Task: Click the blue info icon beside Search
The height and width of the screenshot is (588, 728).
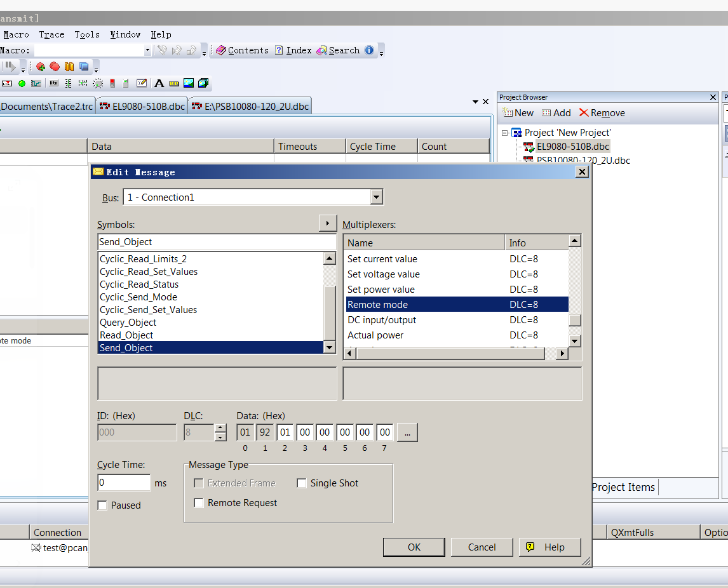Action: click(x=369, y=51)
